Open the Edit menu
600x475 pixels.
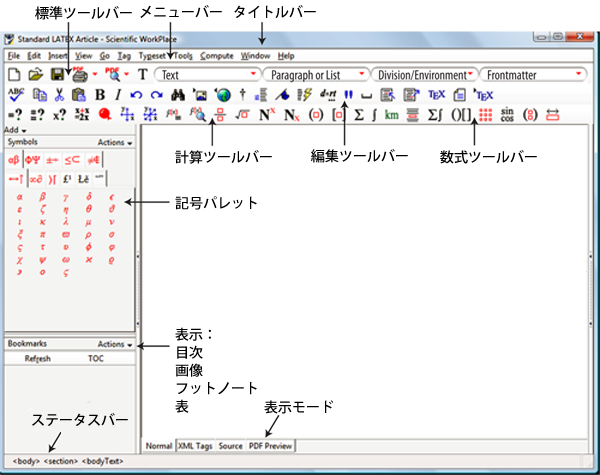(34, 56)
